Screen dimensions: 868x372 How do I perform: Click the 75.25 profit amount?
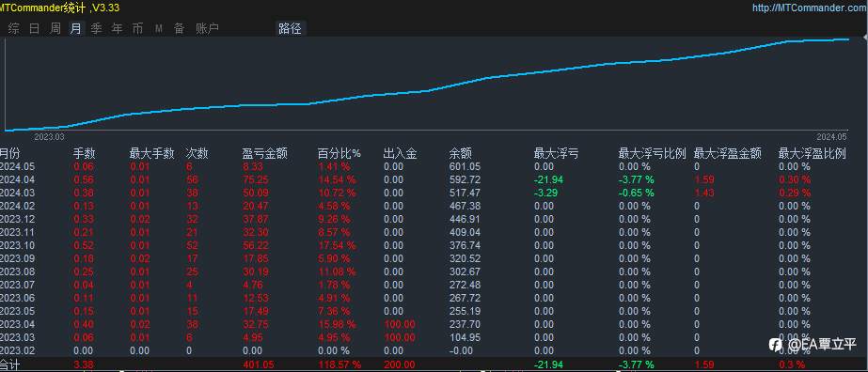pyautogui.click(x=255, y=179)
